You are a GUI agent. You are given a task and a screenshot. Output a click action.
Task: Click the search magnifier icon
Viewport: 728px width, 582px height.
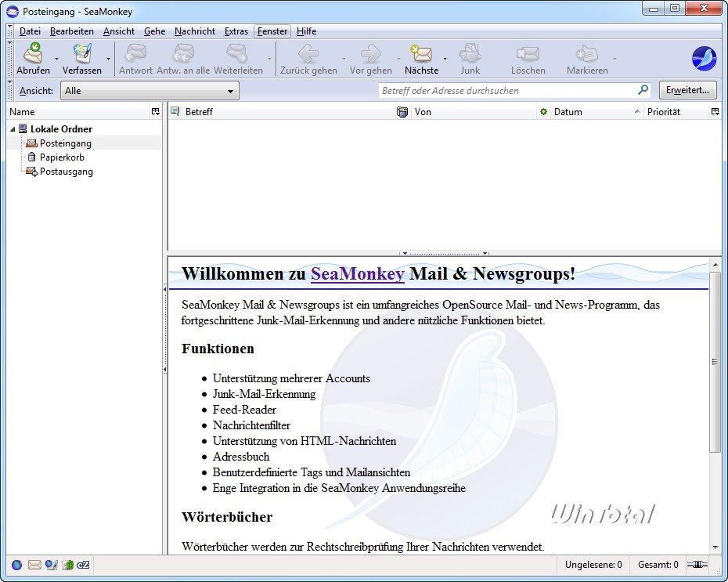point(643,89)
